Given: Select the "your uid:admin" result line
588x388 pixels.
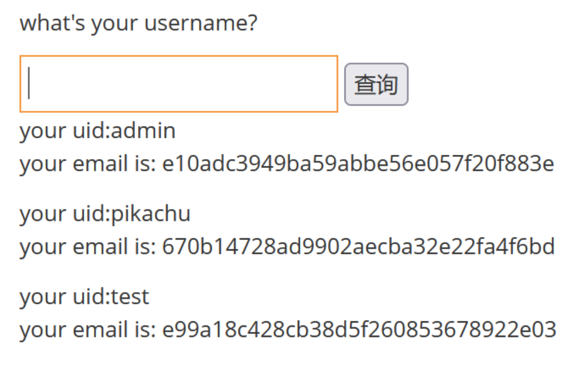Looking at the screenshot, I should coord(98,130).
